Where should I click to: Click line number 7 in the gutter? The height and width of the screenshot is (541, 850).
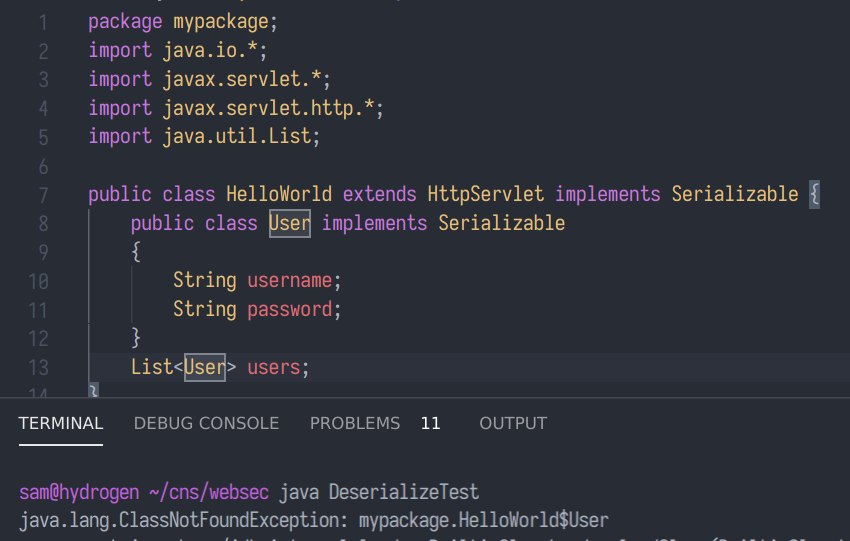coord(42,194)
